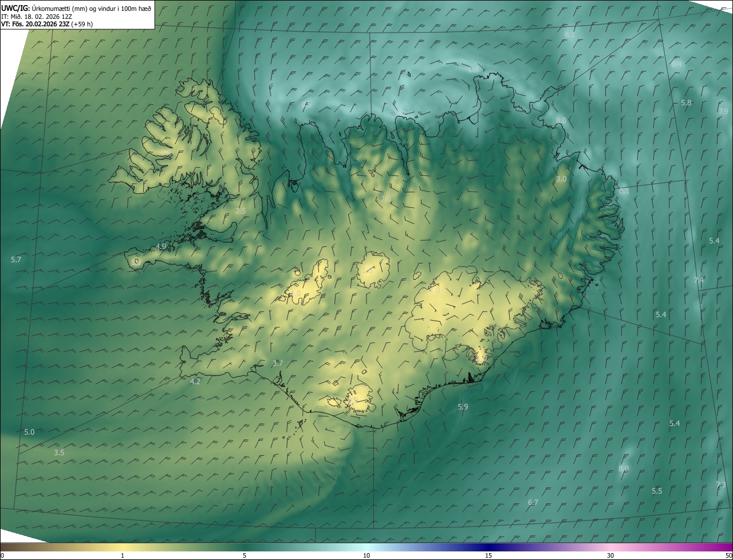The height and width of the screenshot is (560, 733).
Task: Click the 2.5 value label on the map
Action: (x=241, y=211)
